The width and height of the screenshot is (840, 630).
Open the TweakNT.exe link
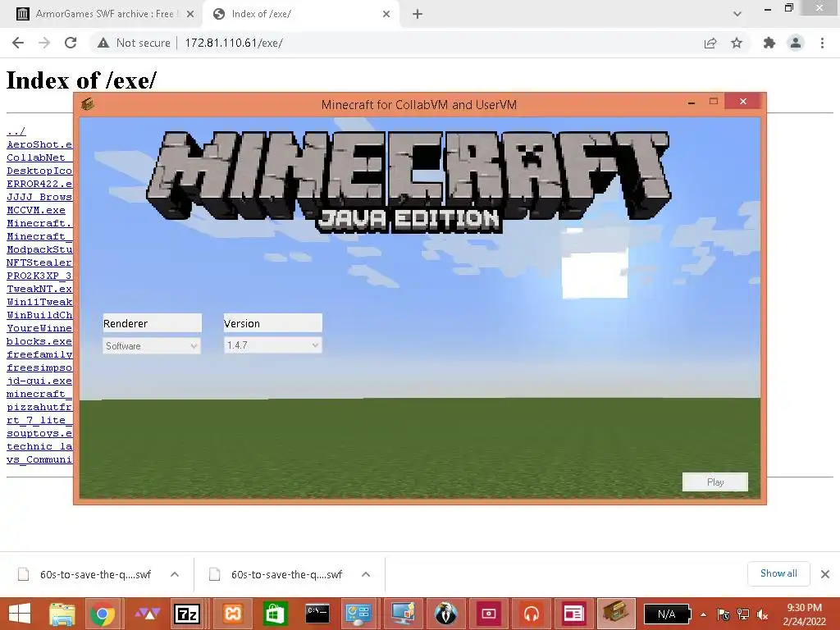pyautogui.click(x=39, y=289)
